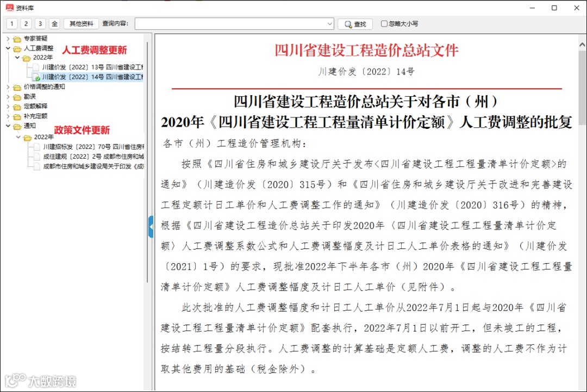Select the 勘误 folder icon
The height and width of the screenshot is (392, 587).
tap(17, 97)
